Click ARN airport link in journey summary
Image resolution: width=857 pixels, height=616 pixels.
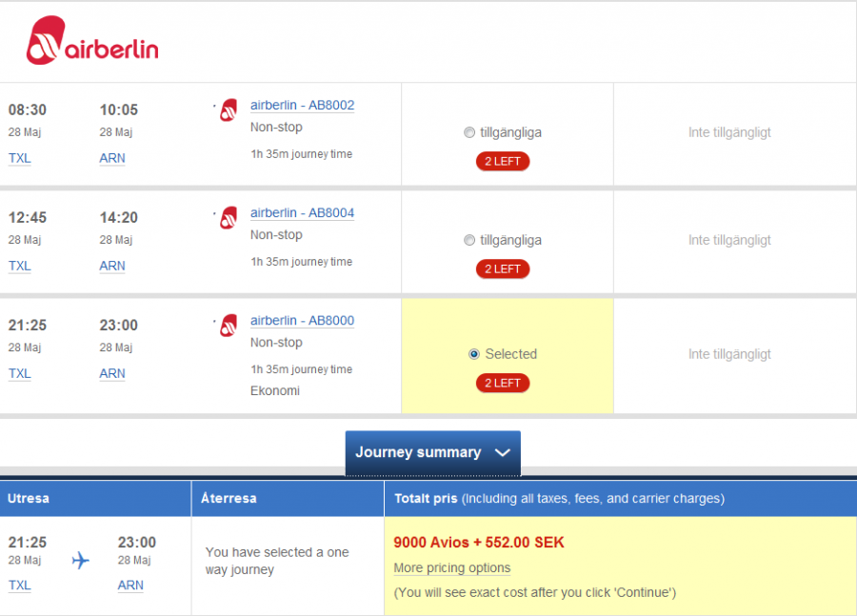coord(130,586)
